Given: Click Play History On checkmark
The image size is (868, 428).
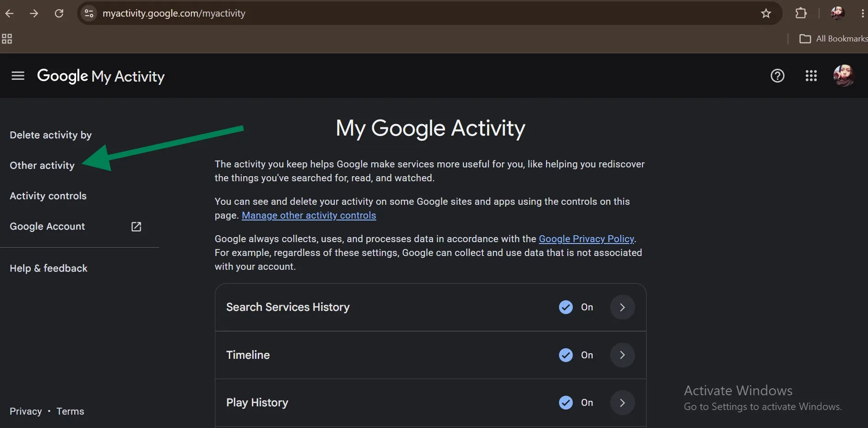Looking at the screenshot, I should click(x=566, y=403).
